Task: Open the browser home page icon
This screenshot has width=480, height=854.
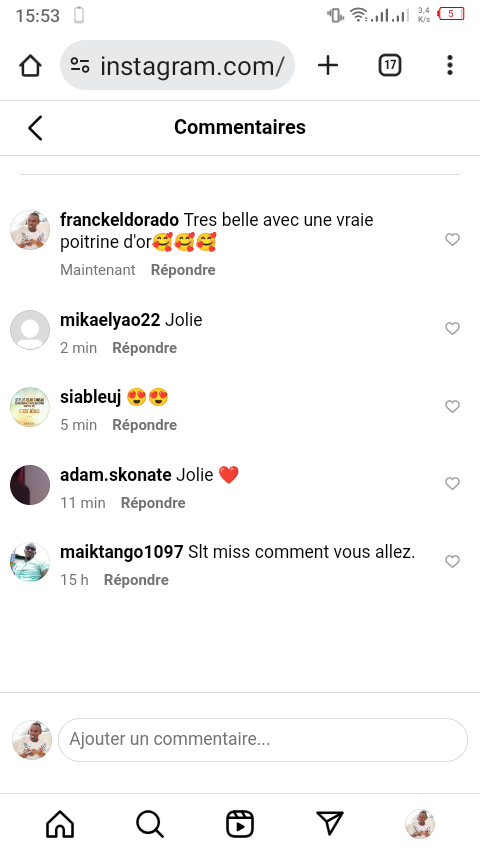Action: [x=31, y=65]
